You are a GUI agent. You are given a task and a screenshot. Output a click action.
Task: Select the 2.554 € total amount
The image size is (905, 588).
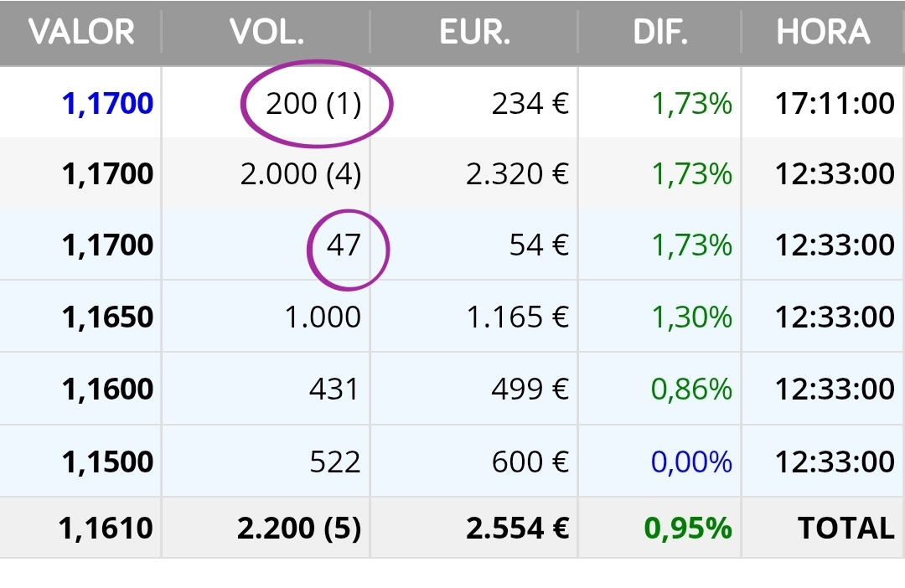(517, 528)
